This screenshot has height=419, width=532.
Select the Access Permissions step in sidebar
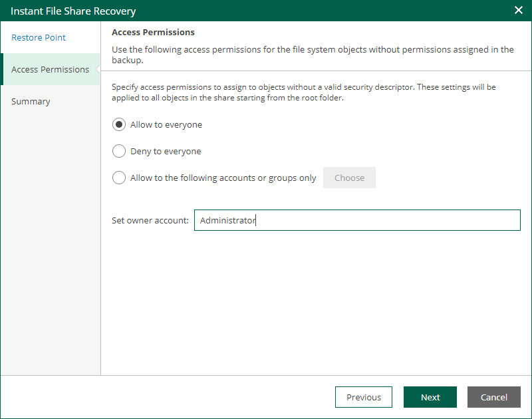51,69
